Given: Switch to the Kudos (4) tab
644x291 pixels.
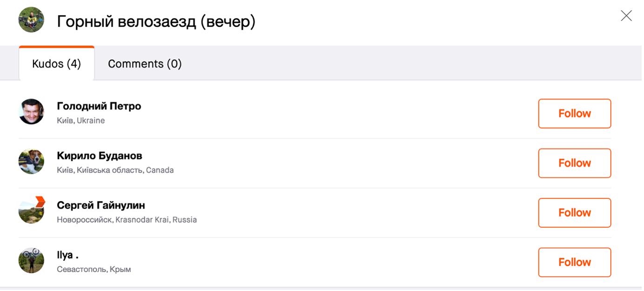Looking at the screenshot, I should (56, 64).
